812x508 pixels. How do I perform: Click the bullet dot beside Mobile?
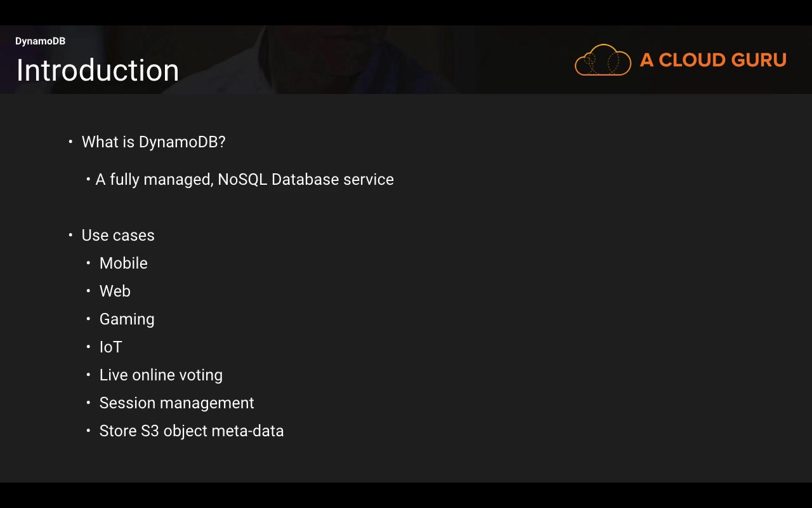pyautogui.click(x=88, y=263)
